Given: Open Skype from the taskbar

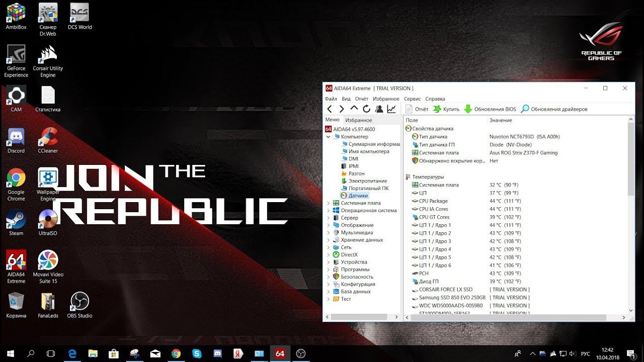Looking at the screenshot, I should pyautogui.click(x=197, y=353).
